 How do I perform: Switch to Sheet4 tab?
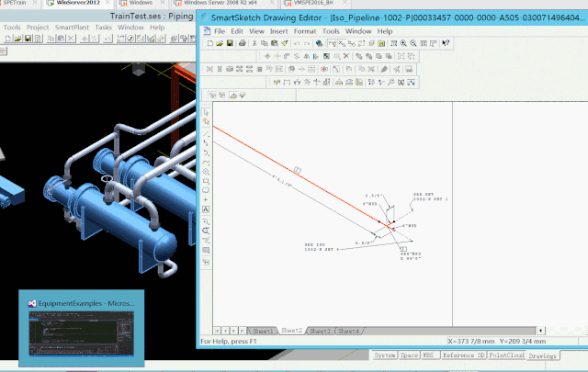(x=348, y=331)
